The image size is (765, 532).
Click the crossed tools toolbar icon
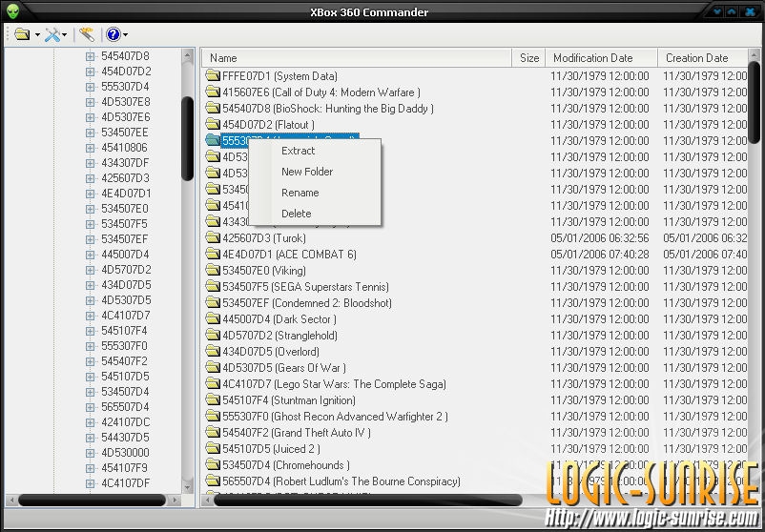(52, 34)
